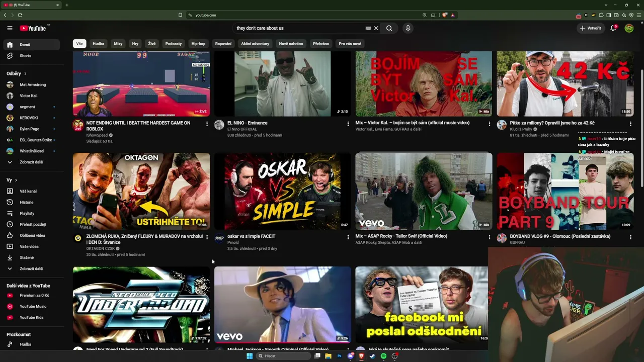Reload the page in browser

[x=20, y=15]
